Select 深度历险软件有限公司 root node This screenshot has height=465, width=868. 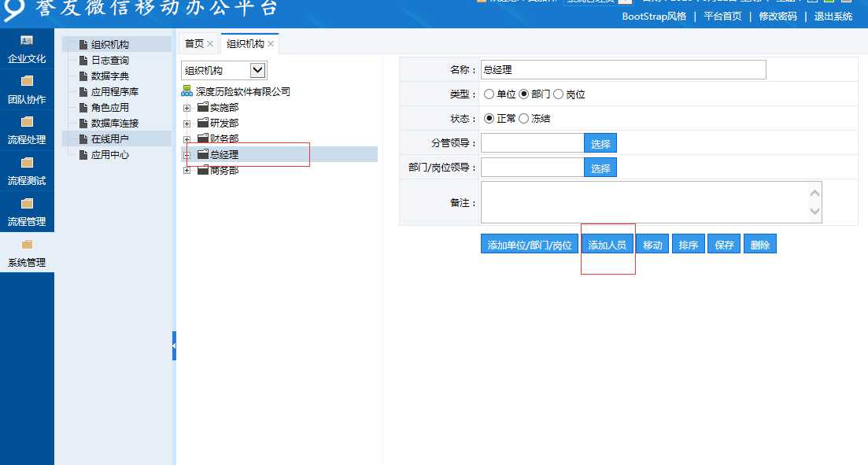(x=243, y=91)
